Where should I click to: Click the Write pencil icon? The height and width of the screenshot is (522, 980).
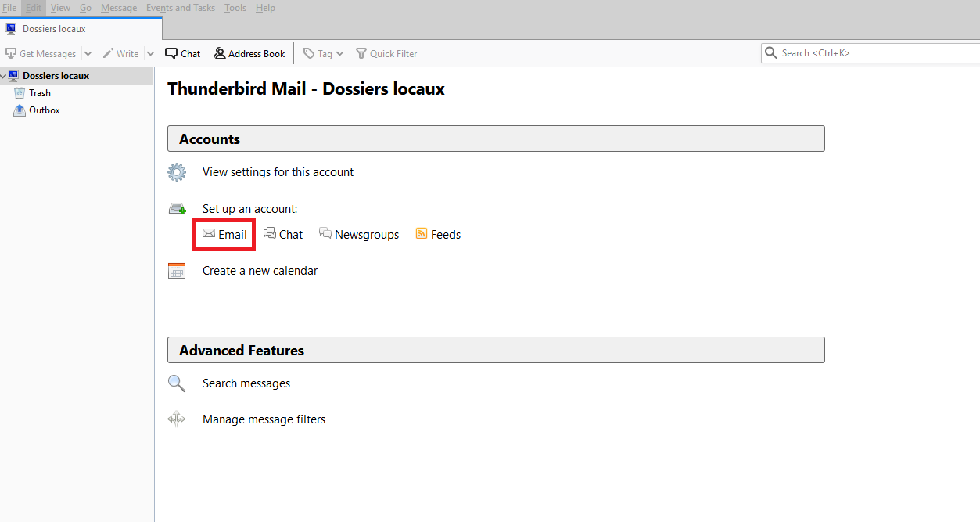pos(108,54)
